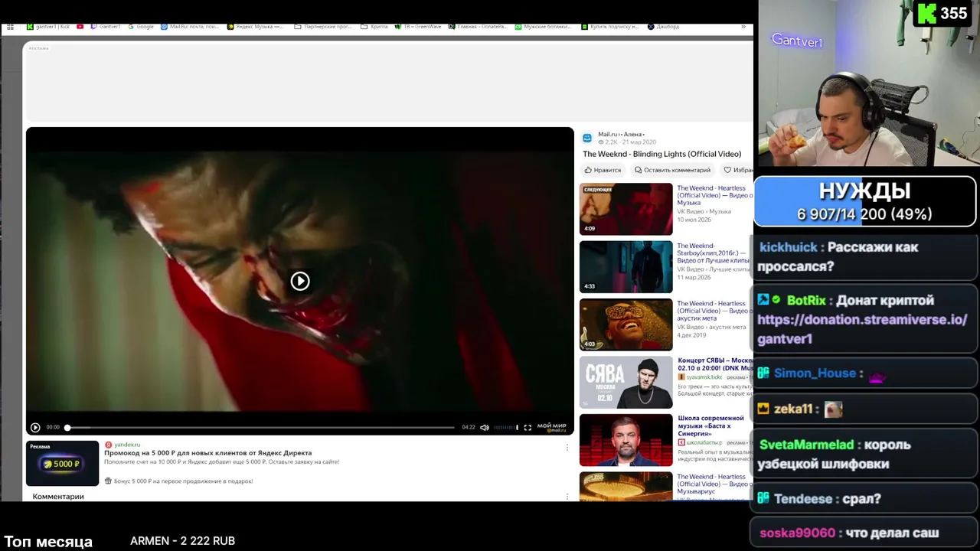Image resolution: width=980 pixels, height=551 pixels.
Task: Click the Нравится like button
Action: click(603, 170)
